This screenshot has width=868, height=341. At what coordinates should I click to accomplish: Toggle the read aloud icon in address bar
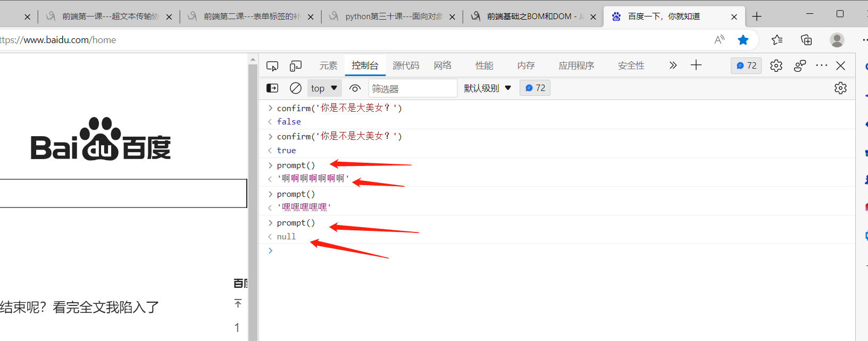(x=719, y=40)
